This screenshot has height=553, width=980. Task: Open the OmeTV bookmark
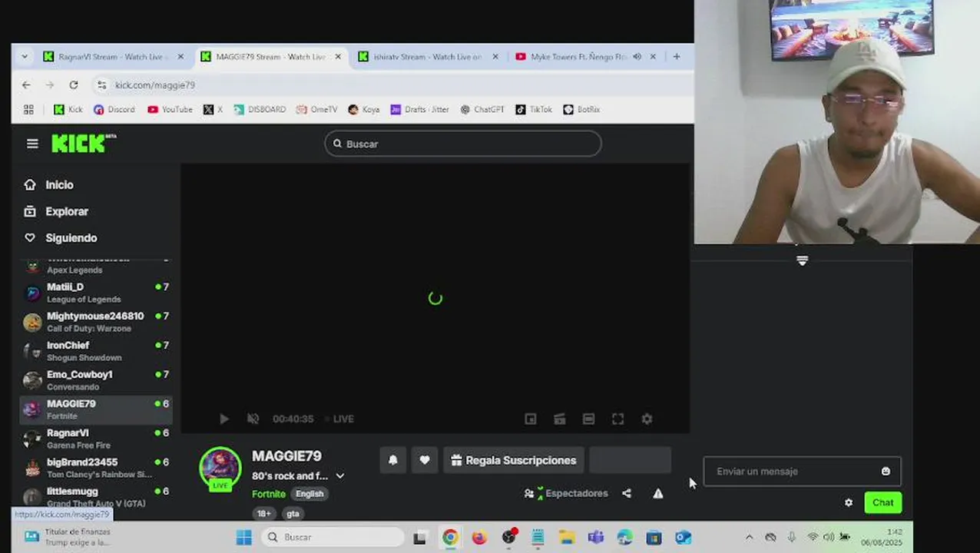(x=316, y=109)
